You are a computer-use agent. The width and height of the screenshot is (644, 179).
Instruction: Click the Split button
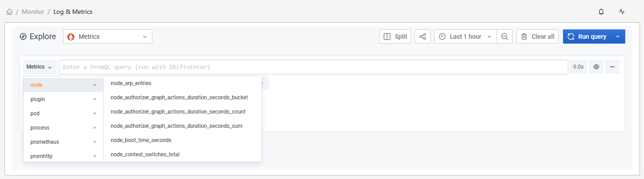coord(395,37)
